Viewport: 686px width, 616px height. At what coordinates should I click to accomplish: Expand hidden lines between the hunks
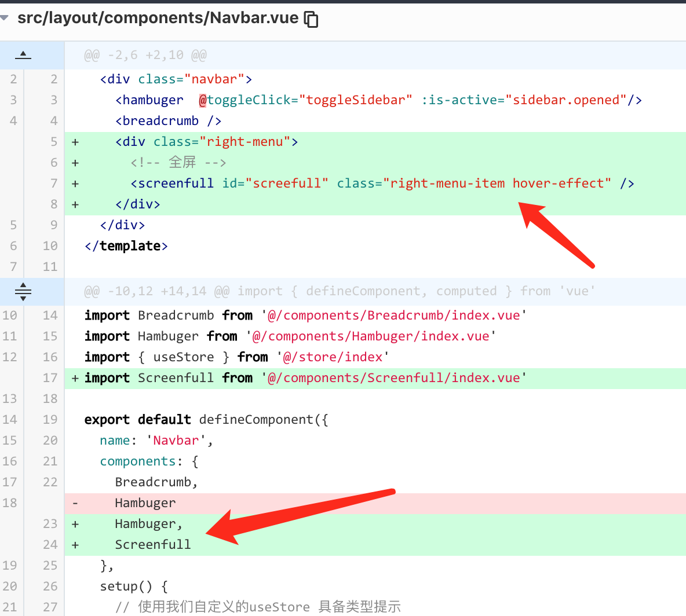coord(23,292)
